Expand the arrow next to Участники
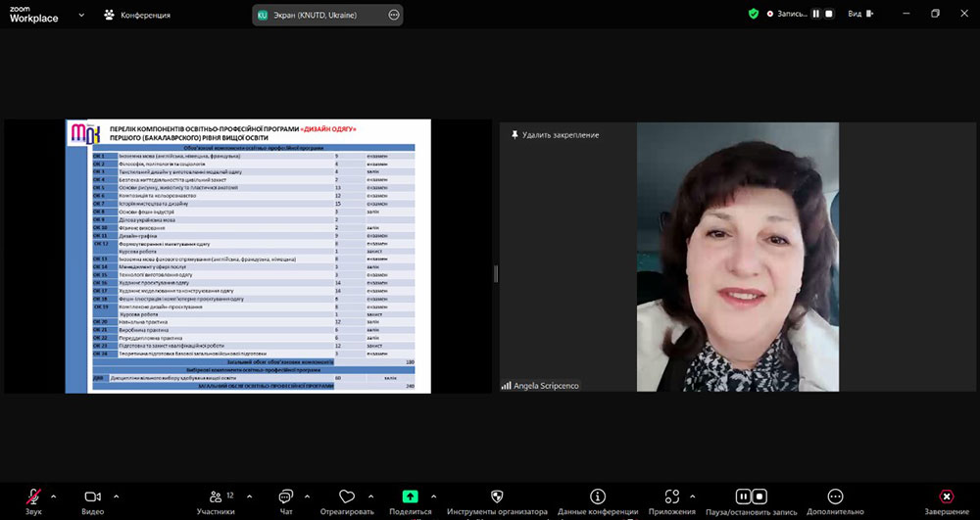 tap(249, 496)
